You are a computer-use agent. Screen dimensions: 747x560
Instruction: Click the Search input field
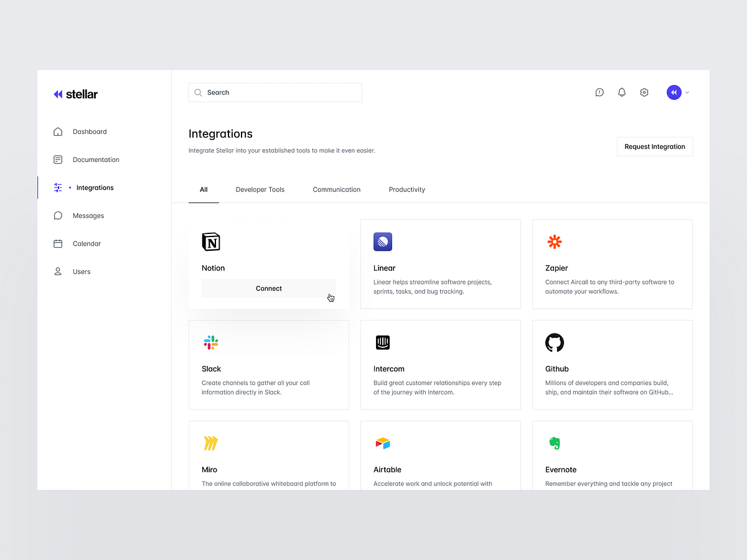coord(275,92)
